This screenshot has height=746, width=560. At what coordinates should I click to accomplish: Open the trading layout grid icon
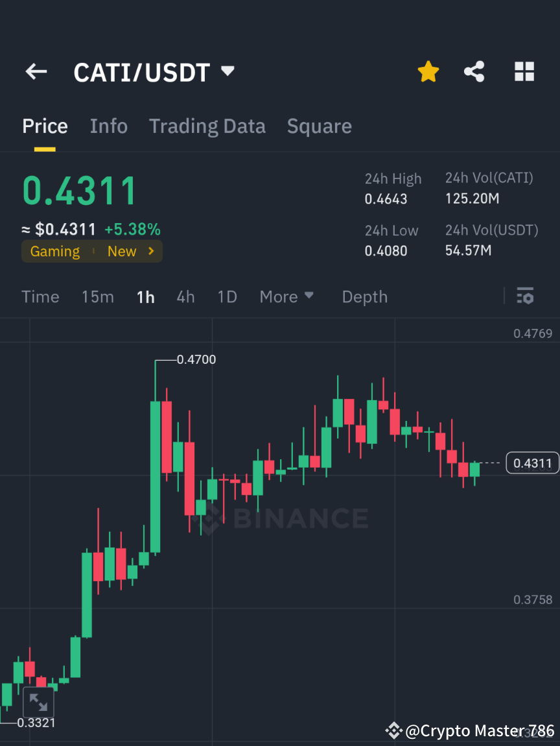(x=524, y=71)
